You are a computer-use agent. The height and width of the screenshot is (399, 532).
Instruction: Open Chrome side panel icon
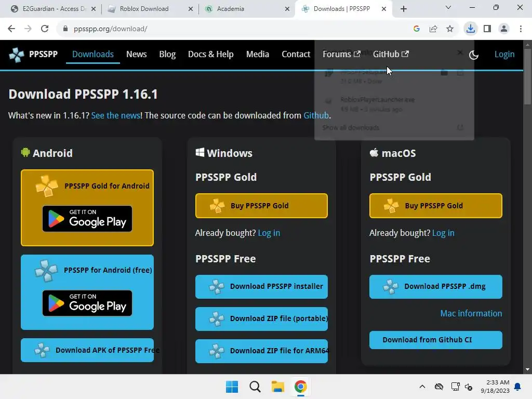pos(487,29)
